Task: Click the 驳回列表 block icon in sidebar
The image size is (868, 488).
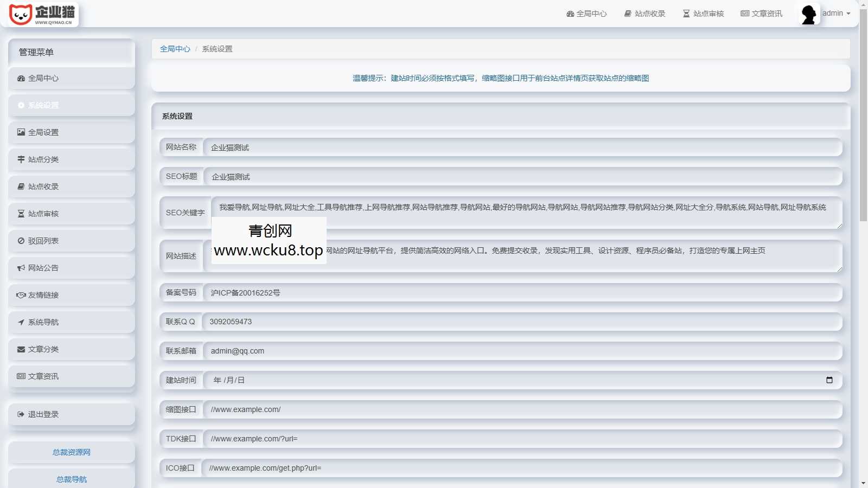Action: tap(21, 240)
